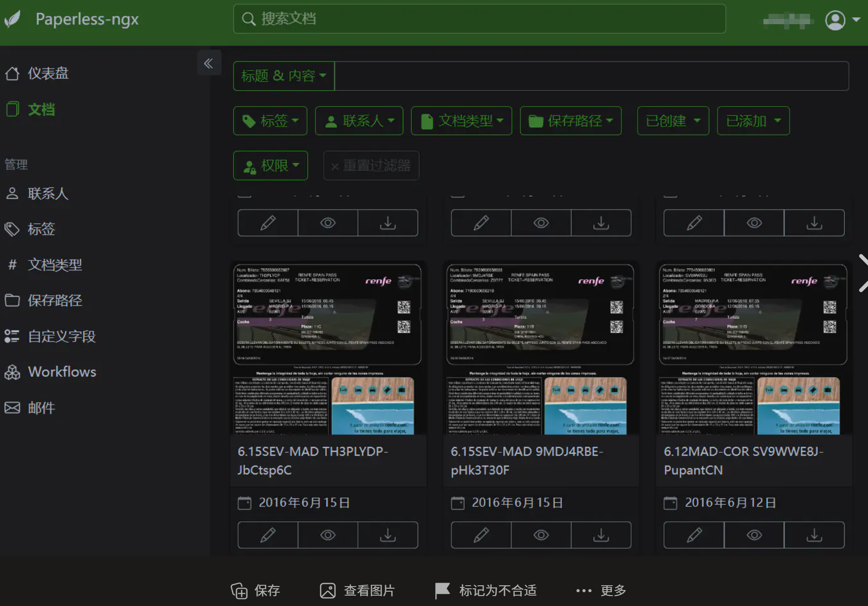Open the user account avatar menu
This screenshot has height=606, width=868.
842,20
